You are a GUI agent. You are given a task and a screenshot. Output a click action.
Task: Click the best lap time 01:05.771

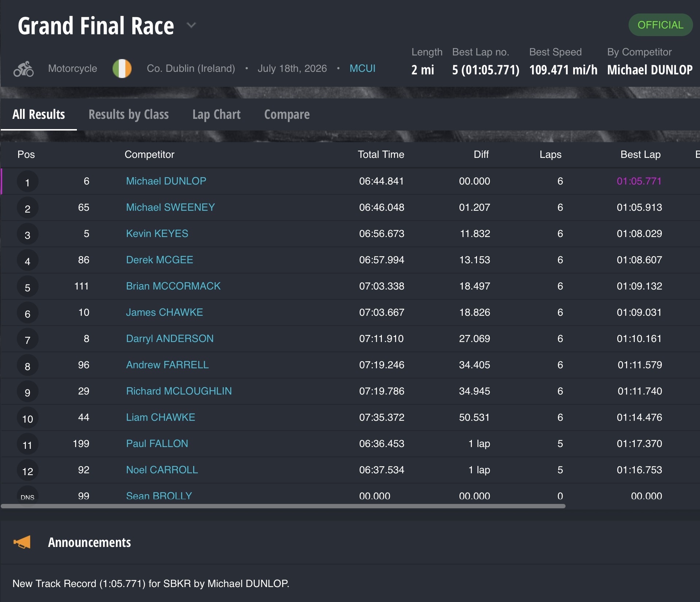tap(639, 181)
